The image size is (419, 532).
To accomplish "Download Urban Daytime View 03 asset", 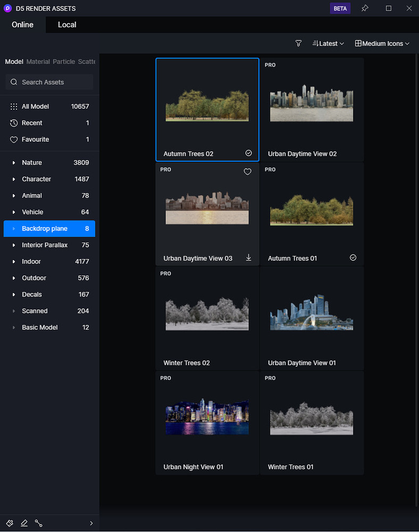I will pyautogui.click(x=248, y=257).
